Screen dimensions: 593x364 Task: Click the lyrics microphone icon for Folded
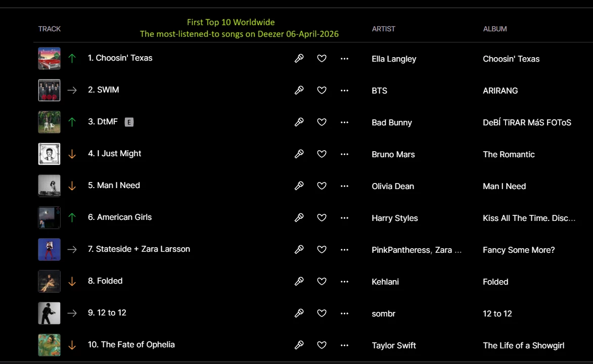(299, 281)
